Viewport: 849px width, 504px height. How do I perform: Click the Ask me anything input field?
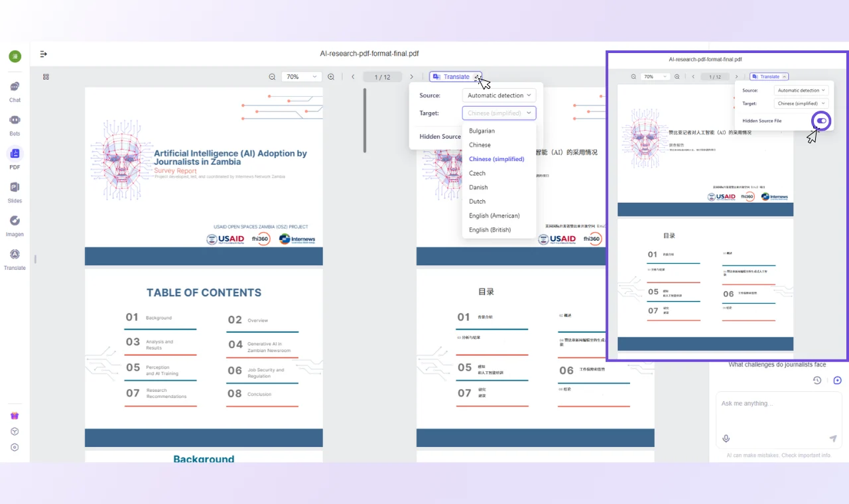[x=778, y=404]
